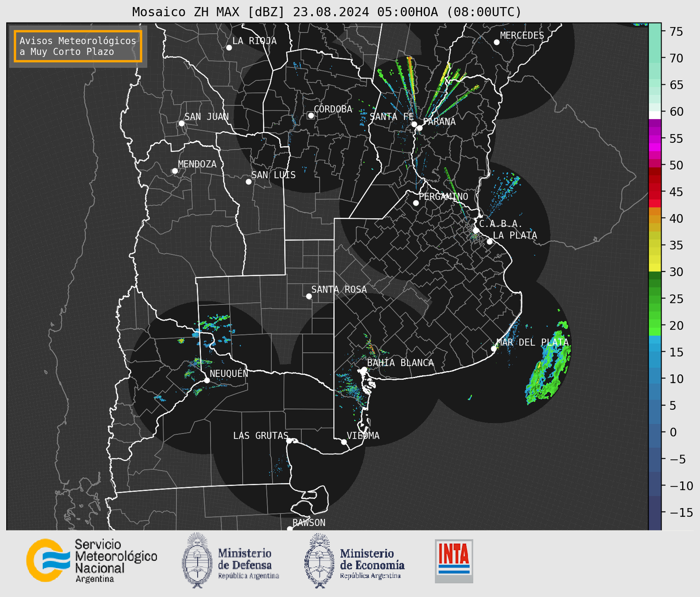Select the MENDOZA city marker
Image resolution: width=700 pixels, height=597 pixels.
coord(175,171)
